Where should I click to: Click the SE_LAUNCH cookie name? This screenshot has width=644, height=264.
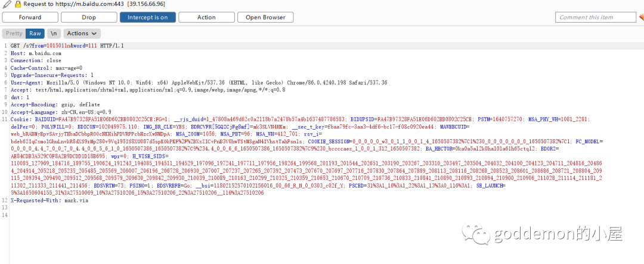(x=490, y=186)
